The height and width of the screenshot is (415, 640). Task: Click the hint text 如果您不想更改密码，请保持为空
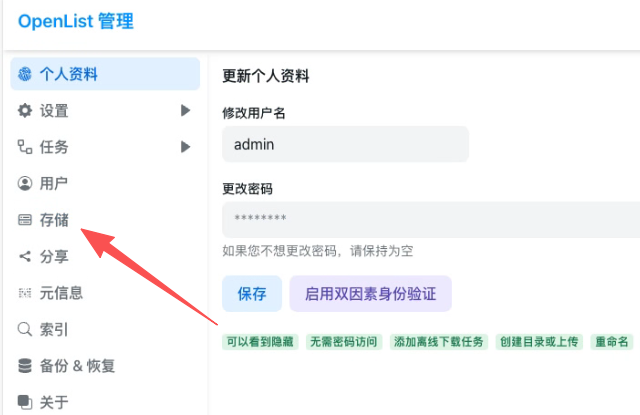coord(318,251)
